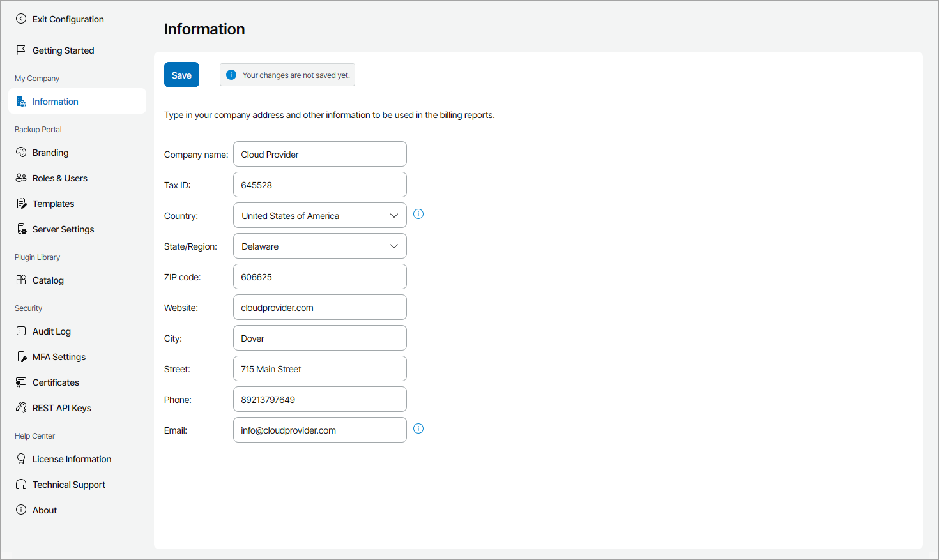The height and width of the screenshot is (560, 939).
Task: Click the Exit Configuration back arrow icon
Action: [x=21, y=19]
